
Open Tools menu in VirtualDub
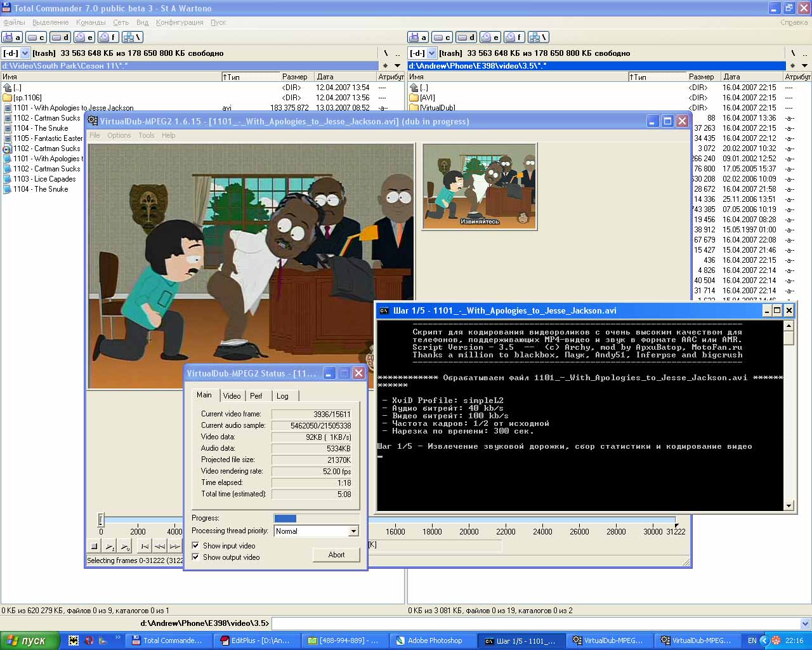pos(147,135)
